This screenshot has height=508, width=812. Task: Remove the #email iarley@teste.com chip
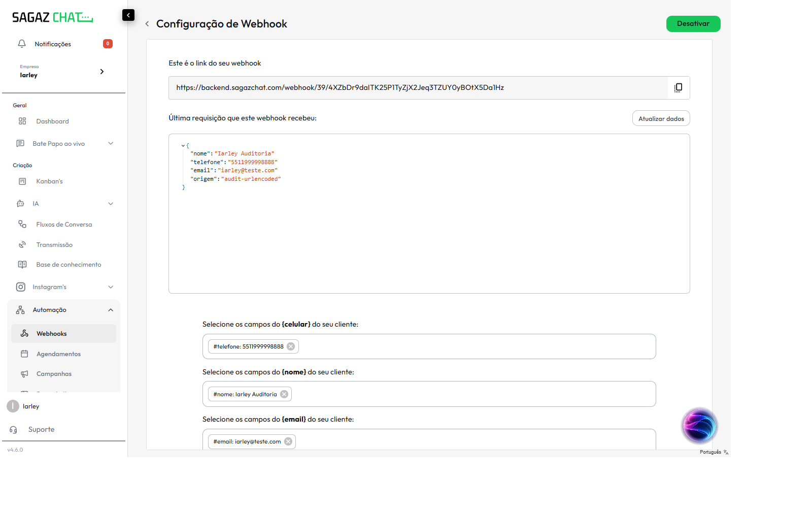(288, 441)
